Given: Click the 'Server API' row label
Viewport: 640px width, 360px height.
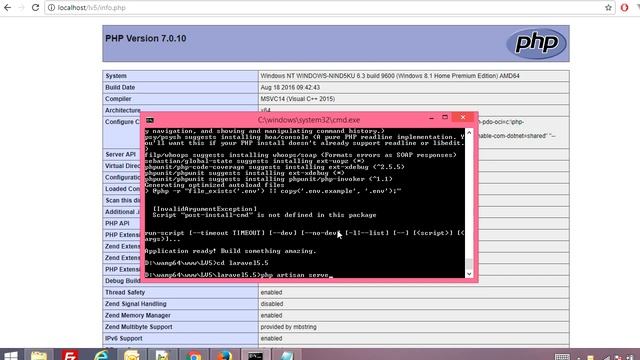Looking at the screenshot, I should pyautogui.click(x=120, y=154).
